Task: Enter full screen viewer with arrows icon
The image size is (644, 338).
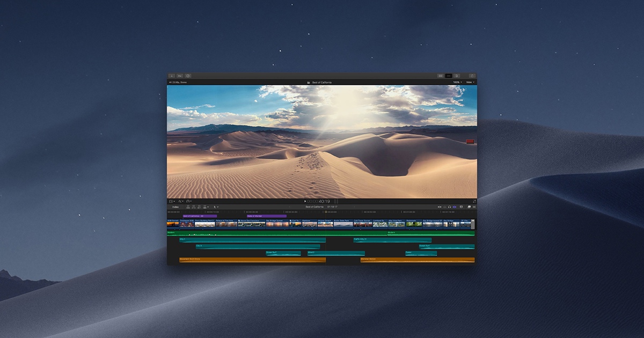Action: [x=474, y=201]
